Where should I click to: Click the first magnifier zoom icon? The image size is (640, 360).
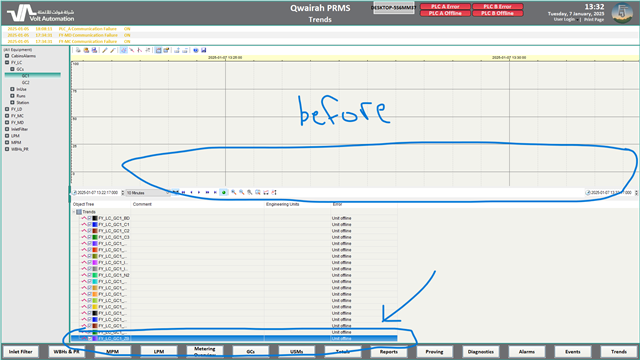(x=233, y=192)
